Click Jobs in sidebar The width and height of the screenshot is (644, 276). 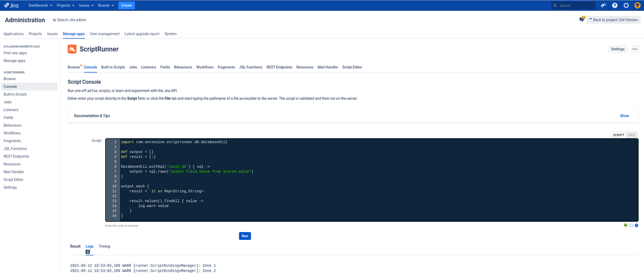[x=7, y=102]
